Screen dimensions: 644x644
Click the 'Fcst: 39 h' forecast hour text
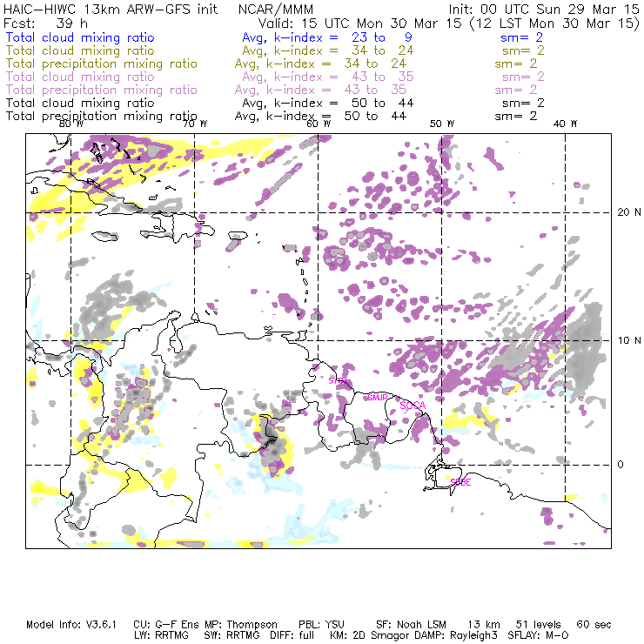[x=45, y=23]
